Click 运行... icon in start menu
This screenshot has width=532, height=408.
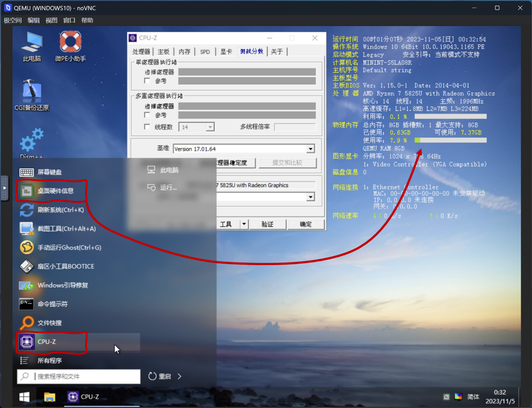(x=151, y=188)
